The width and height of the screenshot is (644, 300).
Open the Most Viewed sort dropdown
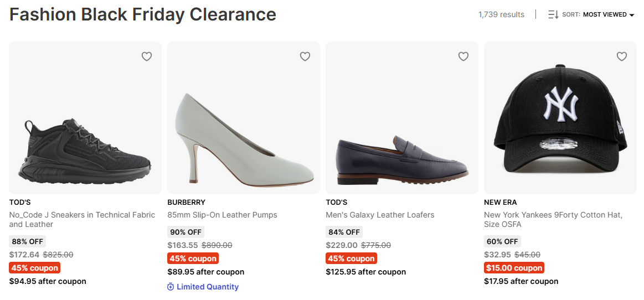coord(605,14)
